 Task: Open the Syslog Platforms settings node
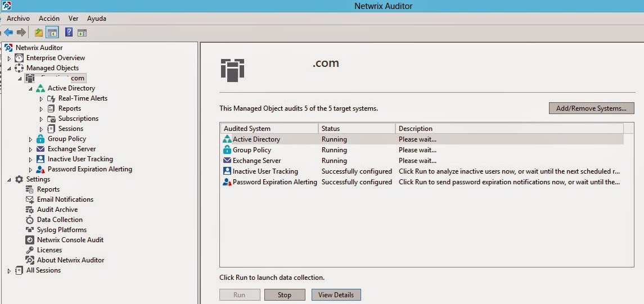(61, 230)
